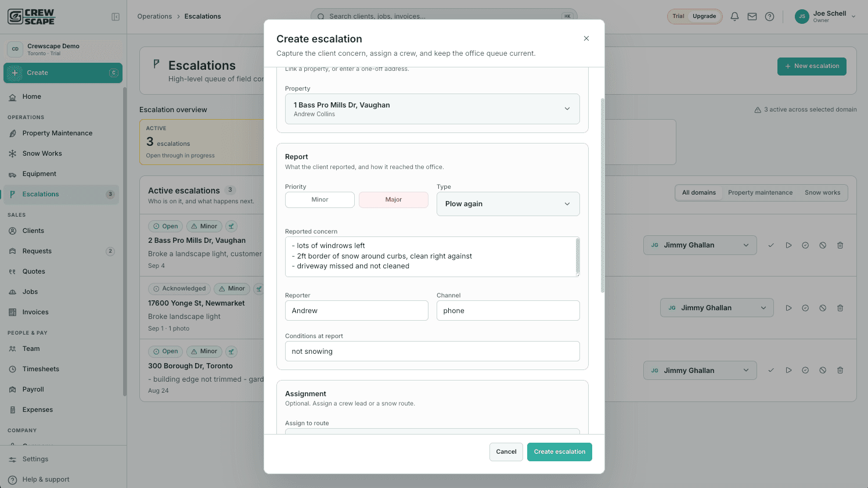Expand the Property dropdown

pyautogui.click(x=433, y=109)
